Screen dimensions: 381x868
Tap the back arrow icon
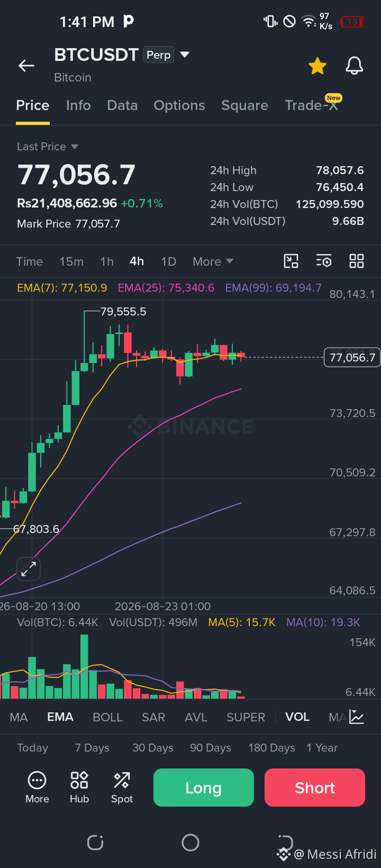coord(26,66)
